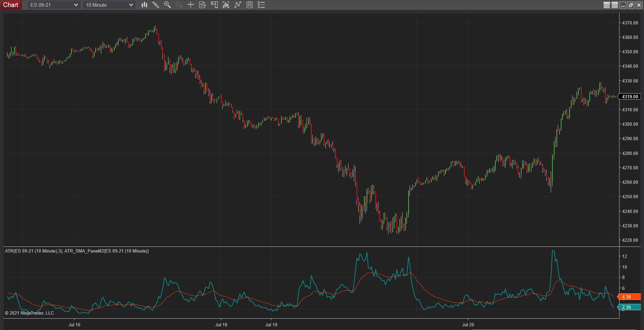Click the teal 2.39 ATR value marker

tap(629, 307)
